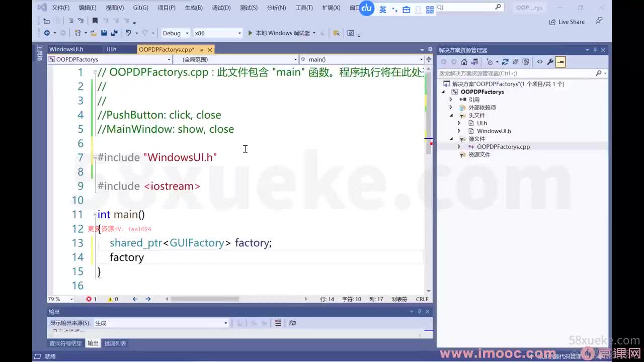644x362 pixels.
Task: Click the Solution Explorer switch views icon
Action: coord(474,62)
